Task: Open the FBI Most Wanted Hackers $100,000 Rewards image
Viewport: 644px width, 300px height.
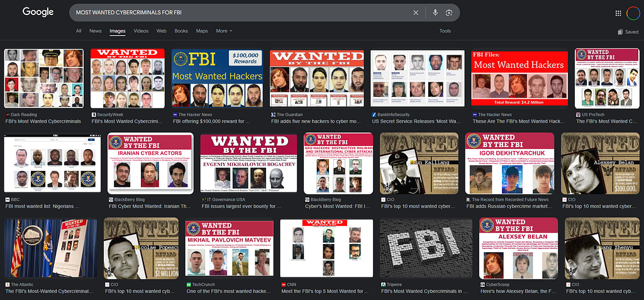Action: (x=217, y=79)
